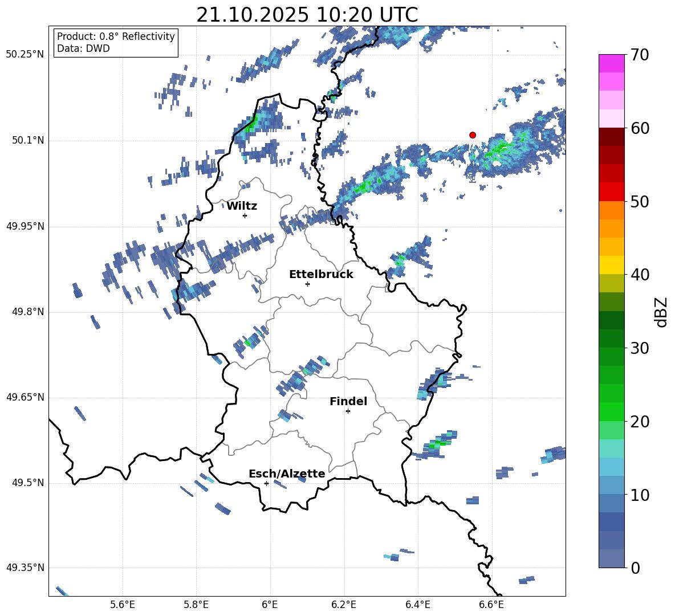This screenshot has height=616, width=675.
Task: Click the 50.25°N latitude tick label
Action: tap(25, 55)
